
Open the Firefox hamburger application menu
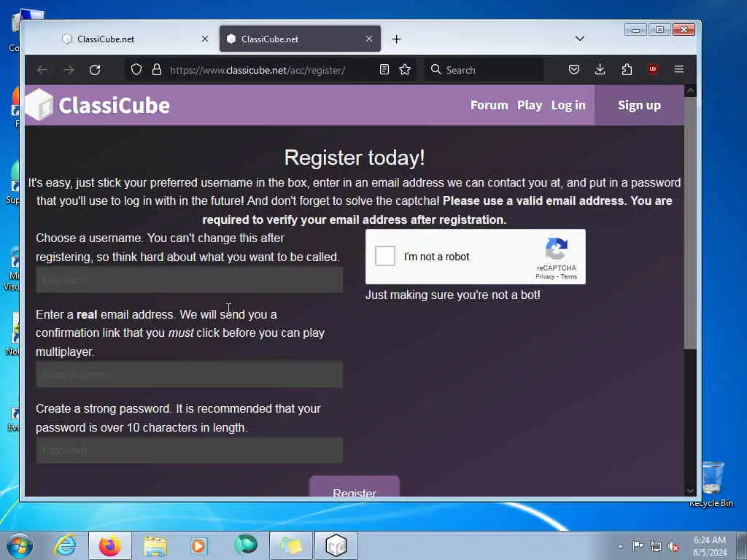tap(679, 69)
